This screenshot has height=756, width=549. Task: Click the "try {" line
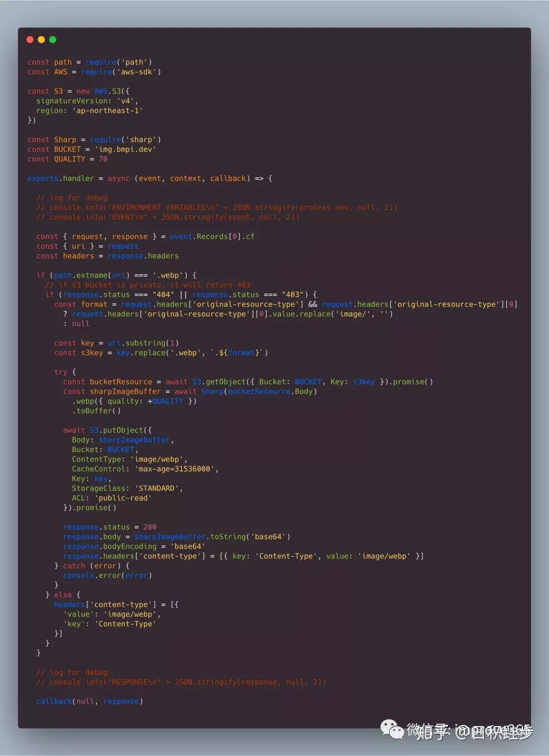coord(65,372)
